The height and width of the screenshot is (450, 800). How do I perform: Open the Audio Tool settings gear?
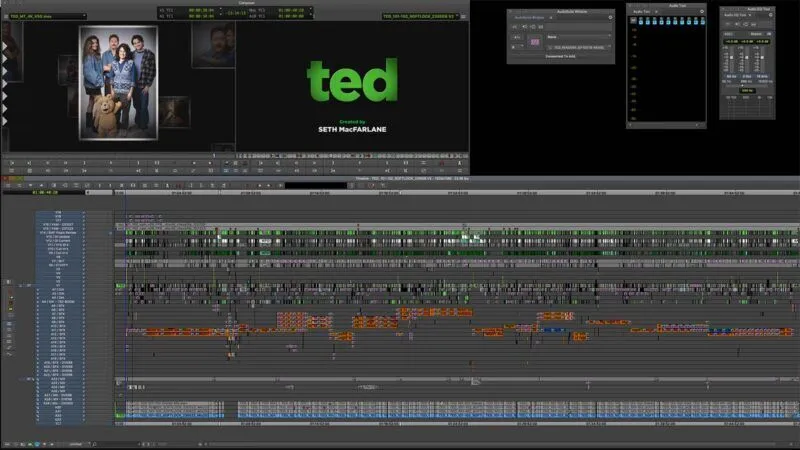pos(702,11)
